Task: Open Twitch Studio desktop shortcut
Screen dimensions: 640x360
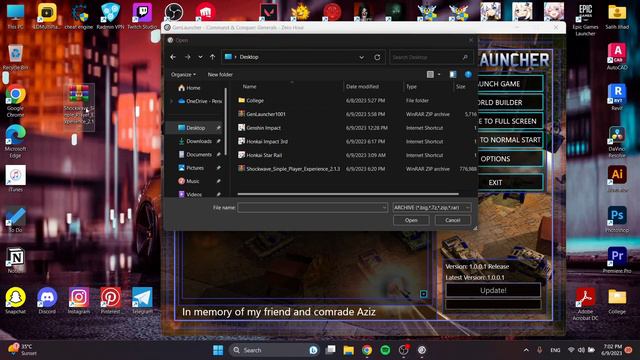Action: click(142, 17)
